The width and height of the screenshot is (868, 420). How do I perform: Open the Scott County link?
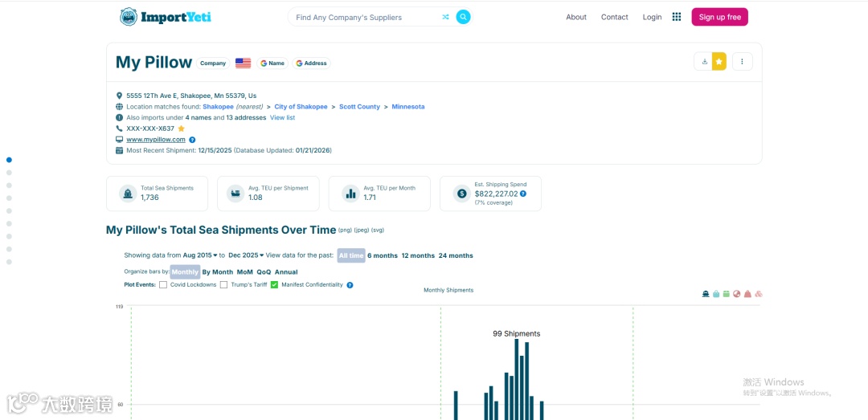click(x=360, y=107)
